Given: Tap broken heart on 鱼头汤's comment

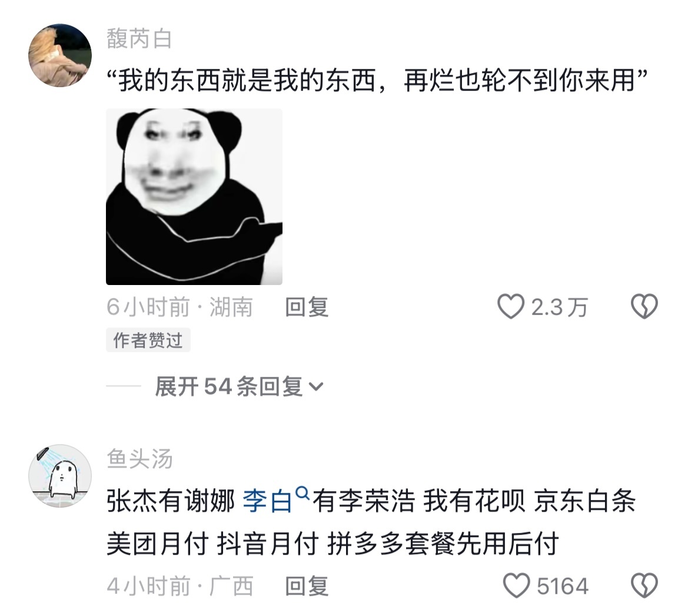Looking at the screenshot, I should [x=644, y=586].
